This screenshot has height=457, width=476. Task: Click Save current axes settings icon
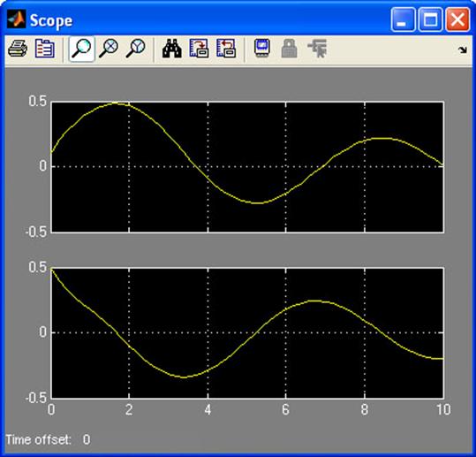pos(199,49)
